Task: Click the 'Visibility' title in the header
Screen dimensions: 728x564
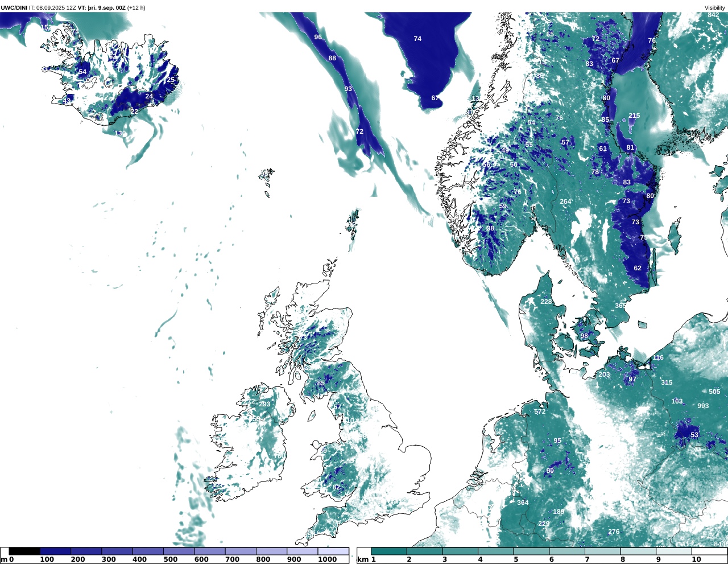Action: tap(714, 8)
